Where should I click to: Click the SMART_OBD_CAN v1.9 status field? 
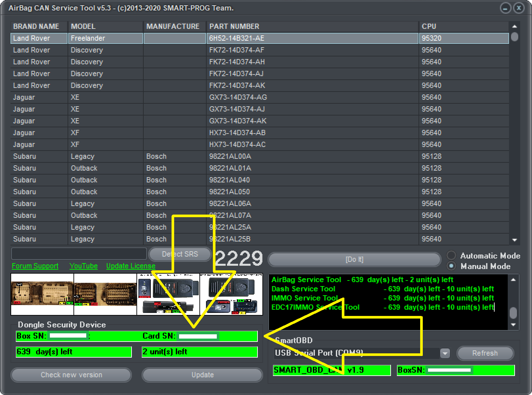[332, 370]
